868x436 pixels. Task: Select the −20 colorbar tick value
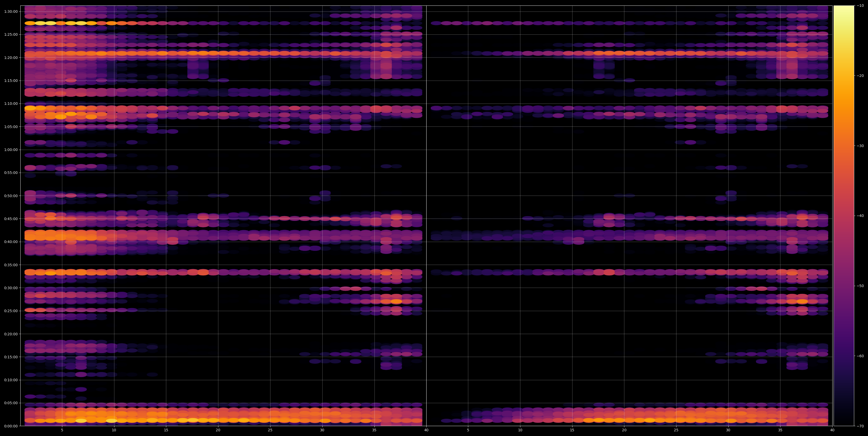[x=860, y=76]
